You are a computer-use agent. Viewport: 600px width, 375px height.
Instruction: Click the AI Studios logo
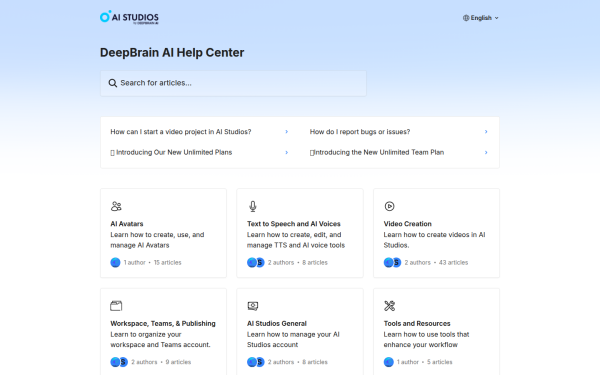[x=129, y=17]
